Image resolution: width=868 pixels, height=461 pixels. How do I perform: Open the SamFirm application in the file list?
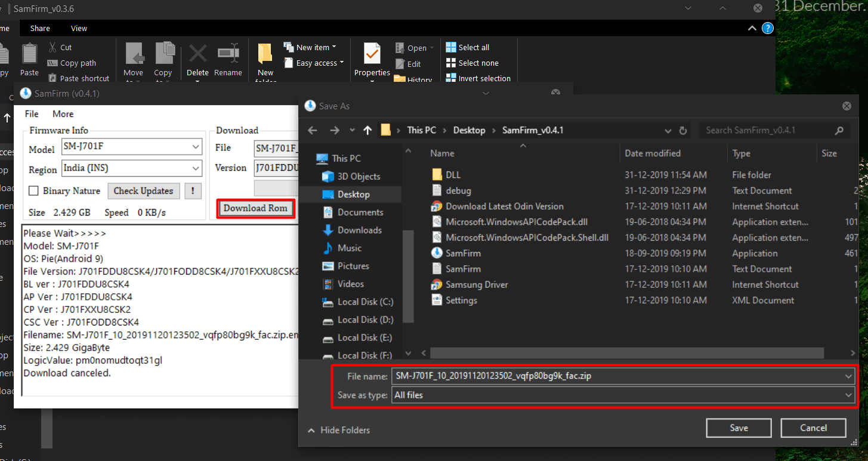tap(462, 253)
